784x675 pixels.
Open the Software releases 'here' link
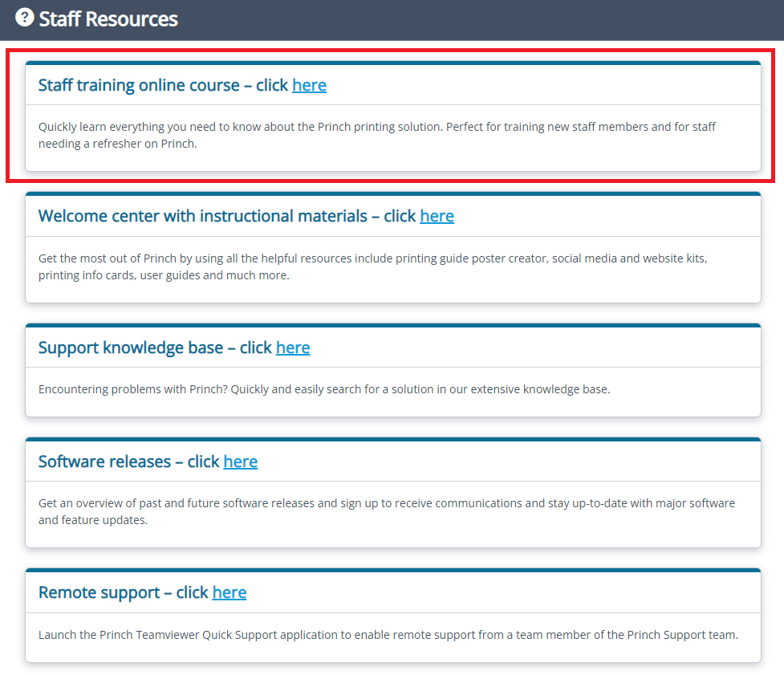tap(241, 462)
